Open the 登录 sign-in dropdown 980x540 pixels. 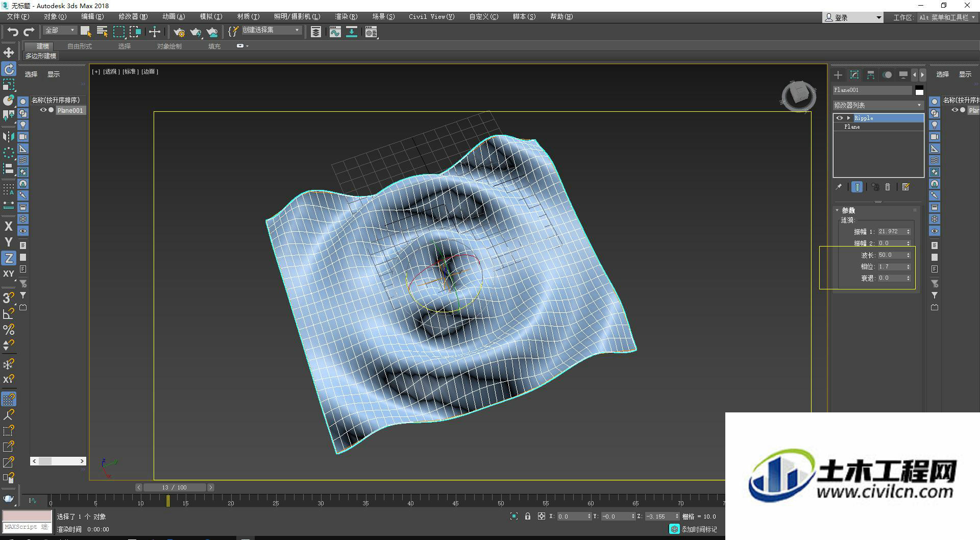point(852,17)
